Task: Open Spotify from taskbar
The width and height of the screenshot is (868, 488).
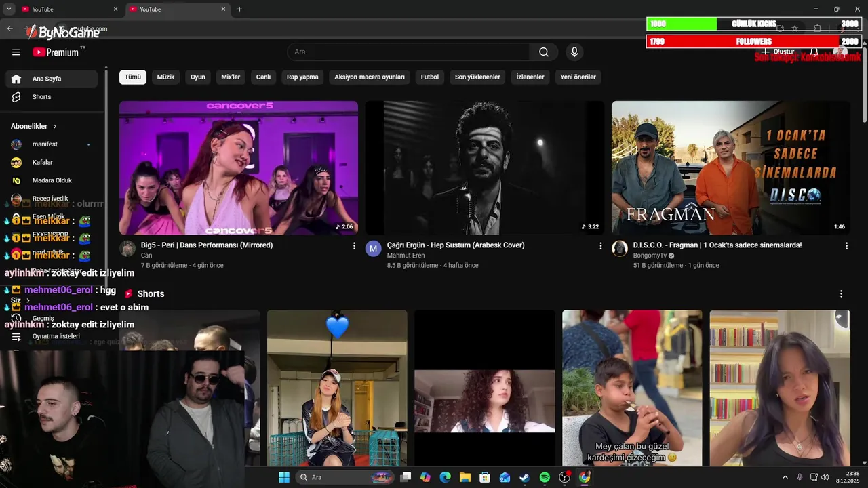Action: click(545, 477)
